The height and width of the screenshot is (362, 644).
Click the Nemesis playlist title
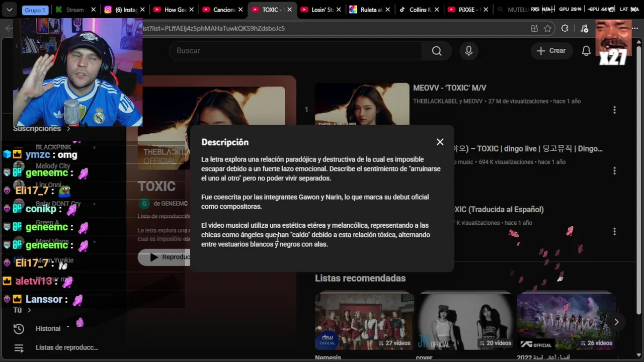(328, 357)
